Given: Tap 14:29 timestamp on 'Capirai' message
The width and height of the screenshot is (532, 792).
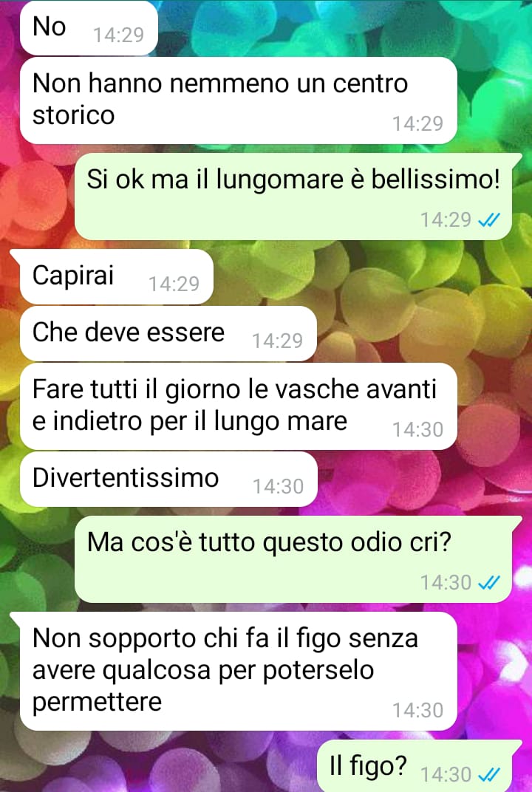Looking at the screenshot, I should coord(174,284).
